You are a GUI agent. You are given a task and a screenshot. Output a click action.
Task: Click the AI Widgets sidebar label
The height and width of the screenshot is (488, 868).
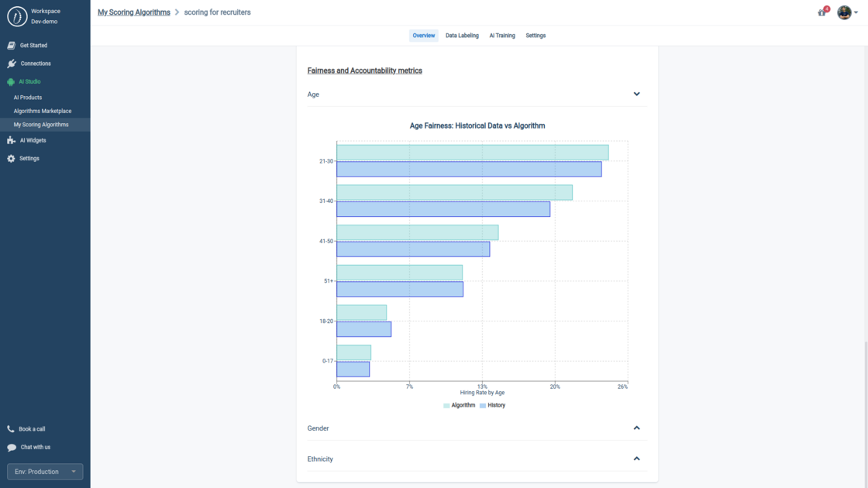click(x=33, y=140)
